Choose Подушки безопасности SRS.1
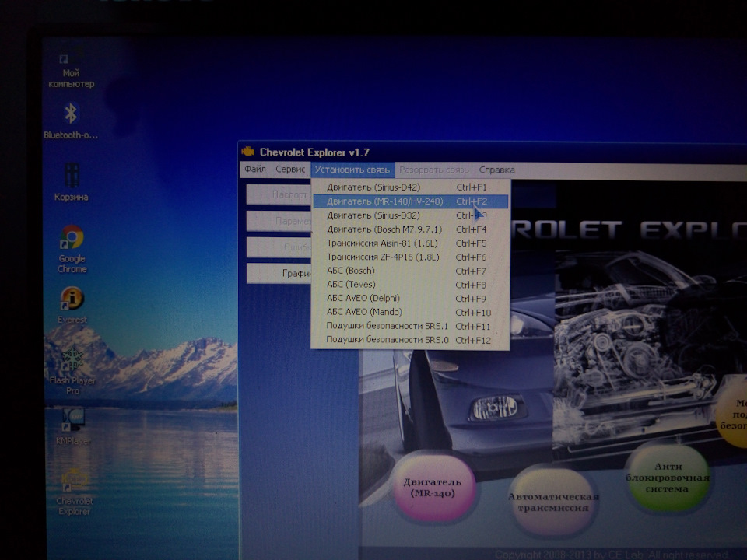747x560 pixels. tap(410, 326)
